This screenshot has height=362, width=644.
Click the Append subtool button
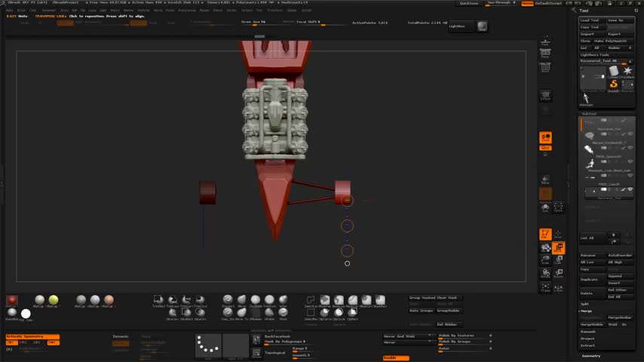tap(620, 276)
